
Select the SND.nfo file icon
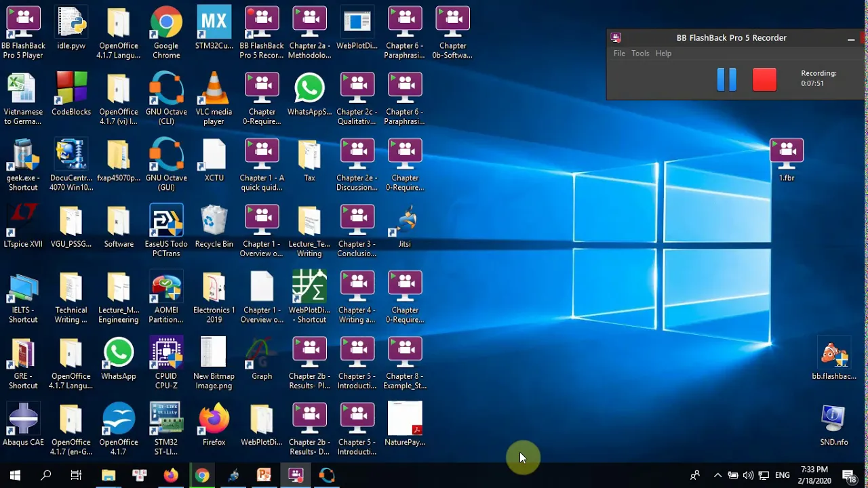[x=834, y=425]
